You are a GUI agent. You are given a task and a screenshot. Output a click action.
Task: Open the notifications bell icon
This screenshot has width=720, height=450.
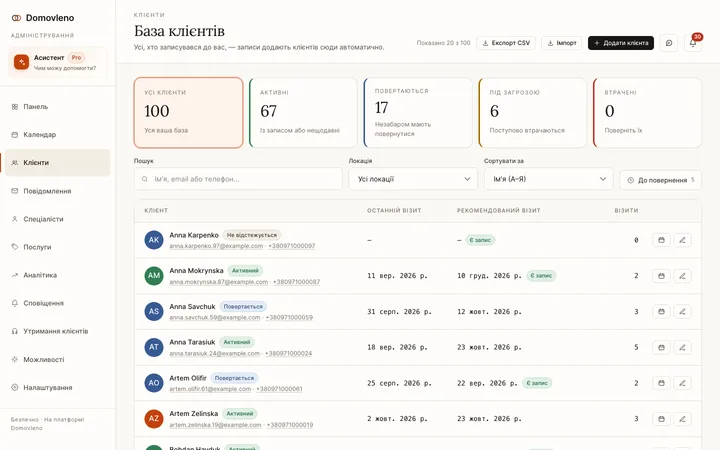tap(693, 43)
